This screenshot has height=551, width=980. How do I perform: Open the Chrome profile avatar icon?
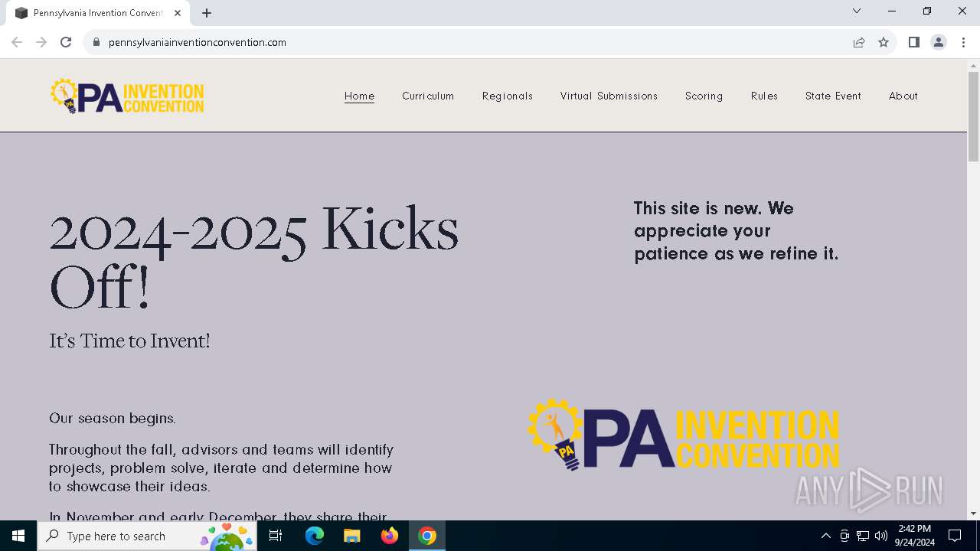[939, 42]
